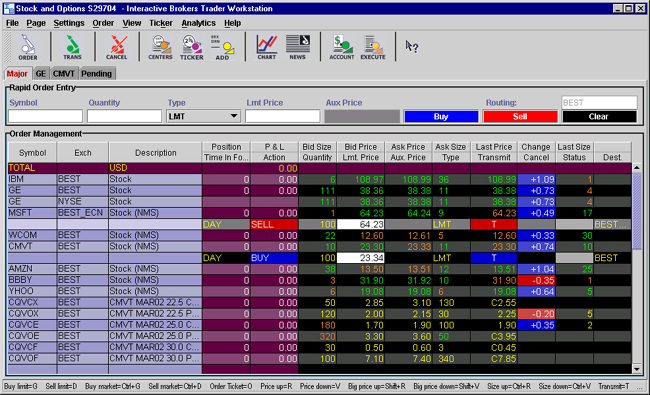Click the Symbol column header

tap(32, 153)
